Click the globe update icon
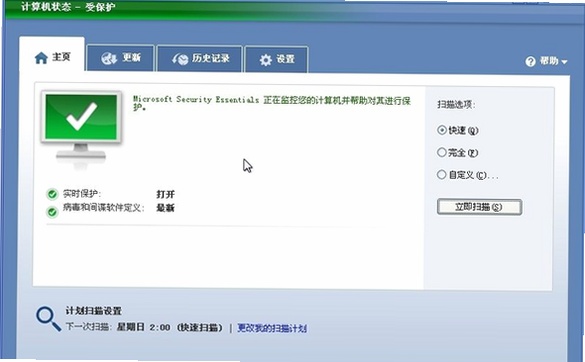 109,59
